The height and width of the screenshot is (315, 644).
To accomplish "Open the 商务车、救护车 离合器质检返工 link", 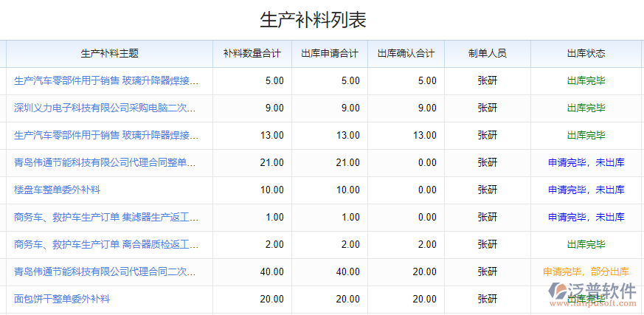I will coord(105,244).
